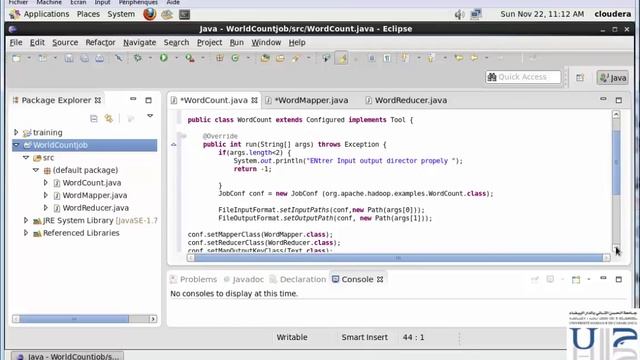The height and width of the screenshot is (360, 640).
Task: Click the New Java Package icon
Action: 220,58
